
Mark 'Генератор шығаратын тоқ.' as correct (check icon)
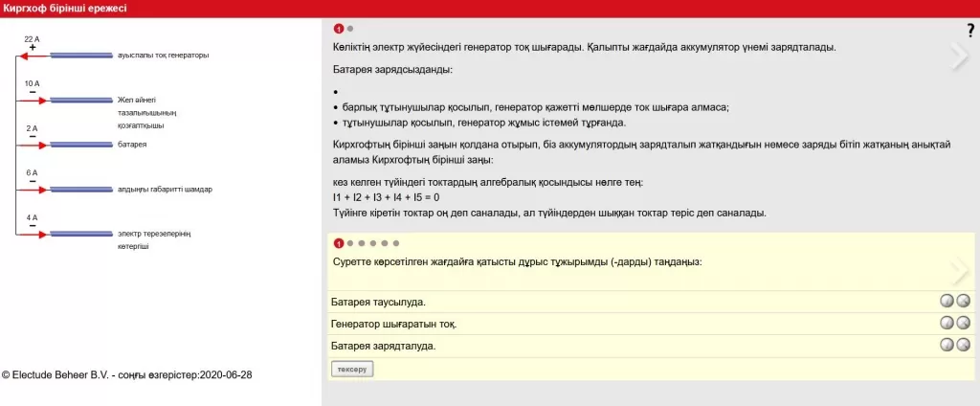[947, 323]
